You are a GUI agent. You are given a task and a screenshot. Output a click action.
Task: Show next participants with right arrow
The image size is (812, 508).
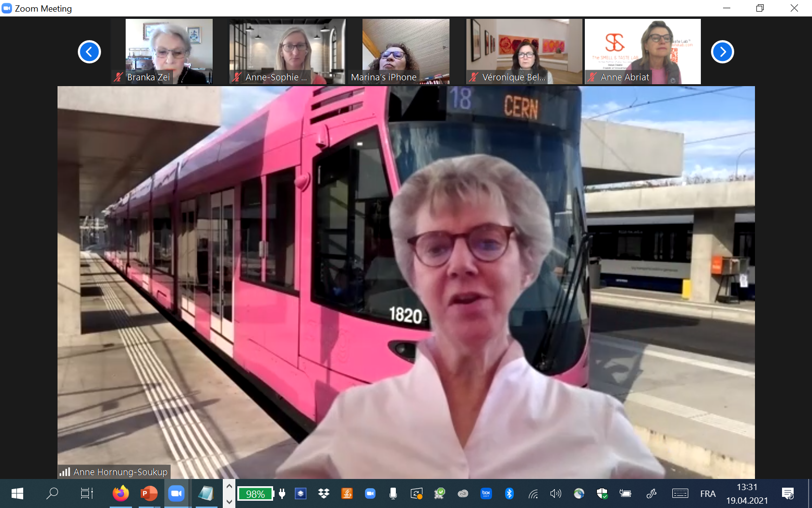click(x=722, y=52)
